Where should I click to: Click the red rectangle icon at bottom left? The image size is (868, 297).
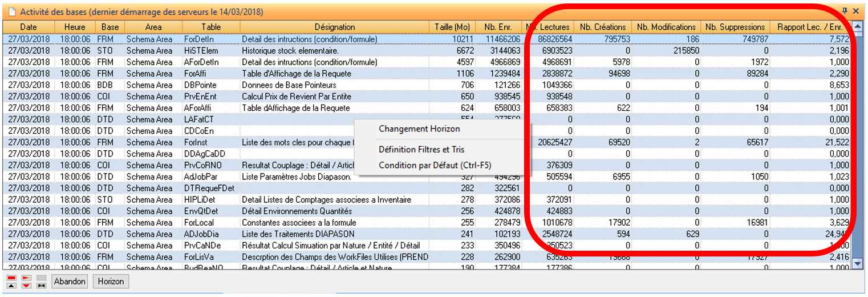(x=11, y=278)
